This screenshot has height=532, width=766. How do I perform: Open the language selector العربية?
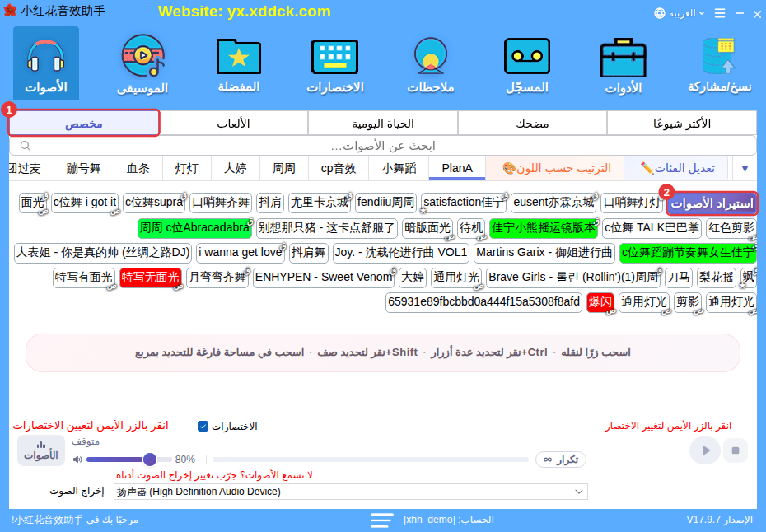point(680,13)
